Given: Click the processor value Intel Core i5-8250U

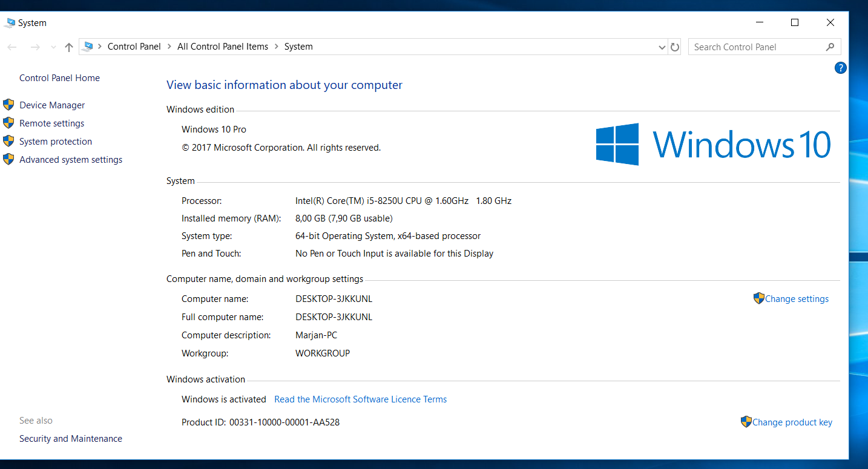Looking at the screenshot, I should click(x=404, y=201).
